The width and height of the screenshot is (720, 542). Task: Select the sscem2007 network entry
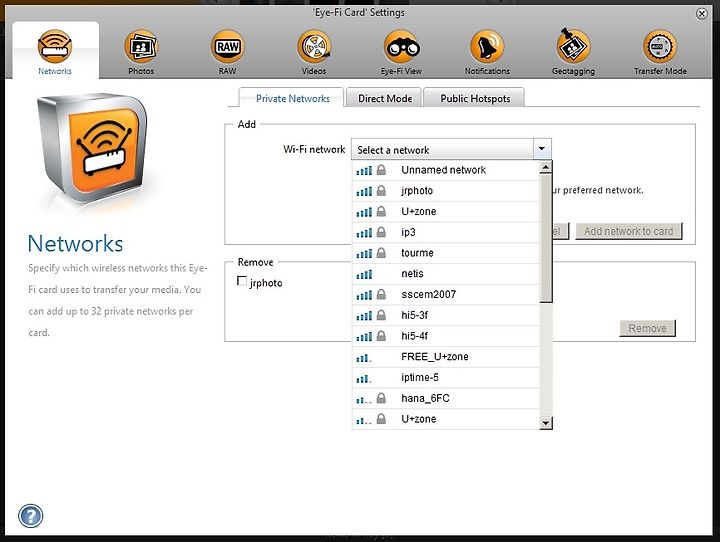(446, 294)
